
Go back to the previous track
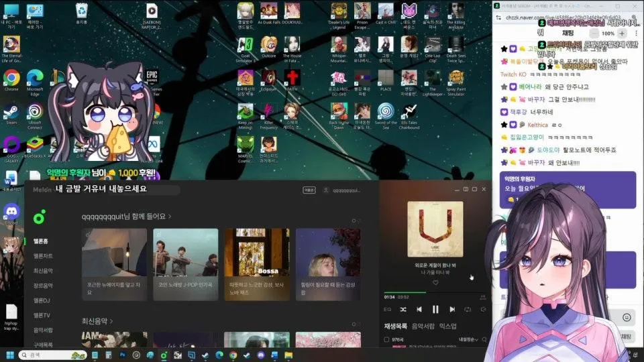click(419, 309)
